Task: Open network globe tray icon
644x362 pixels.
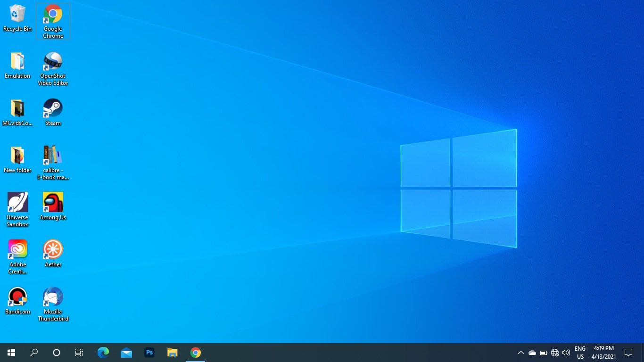Action: pos(555,353)
